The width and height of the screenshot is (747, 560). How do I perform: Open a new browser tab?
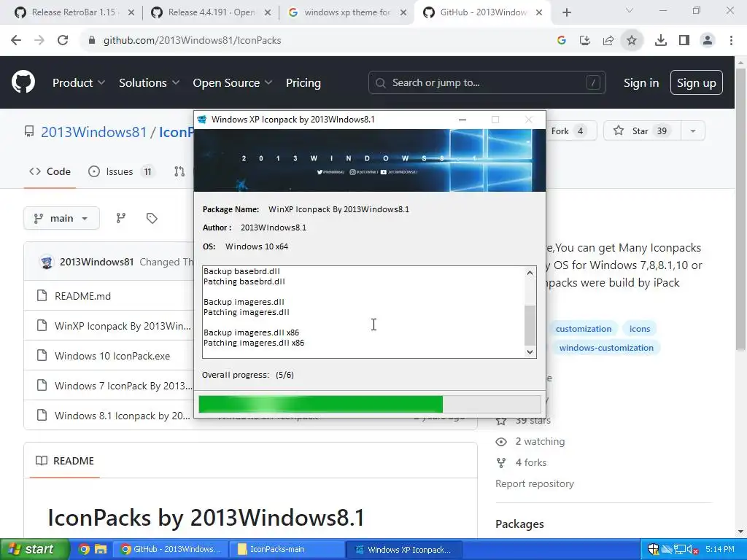566,12
